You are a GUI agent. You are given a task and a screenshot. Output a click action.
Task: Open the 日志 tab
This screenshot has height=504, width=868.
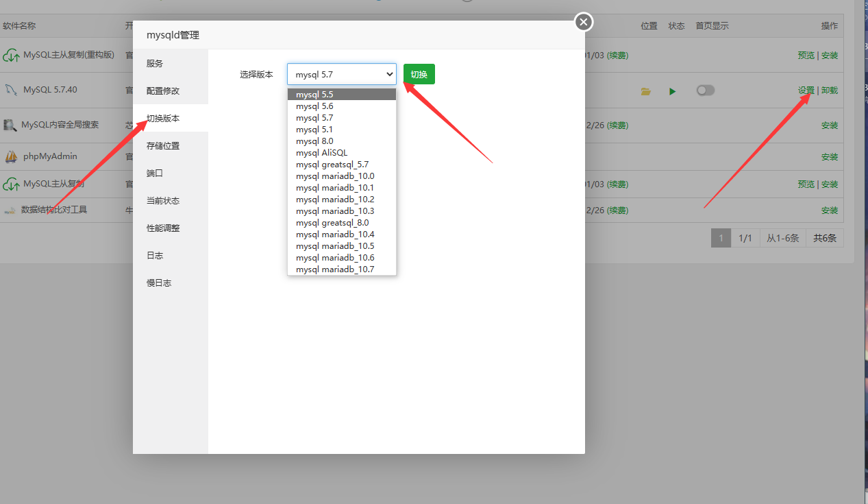171,255
